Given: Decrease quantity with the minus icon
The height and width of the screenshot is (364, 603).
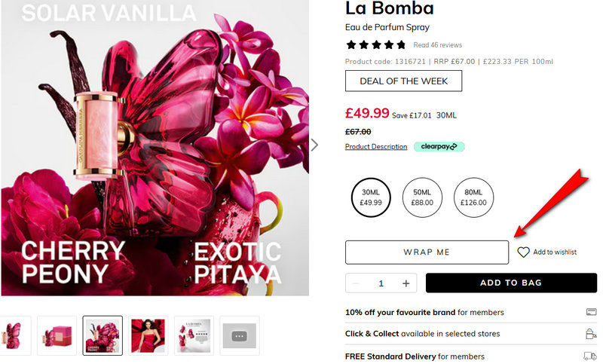Looking at the screenshot, I should [x=356, y=283].
